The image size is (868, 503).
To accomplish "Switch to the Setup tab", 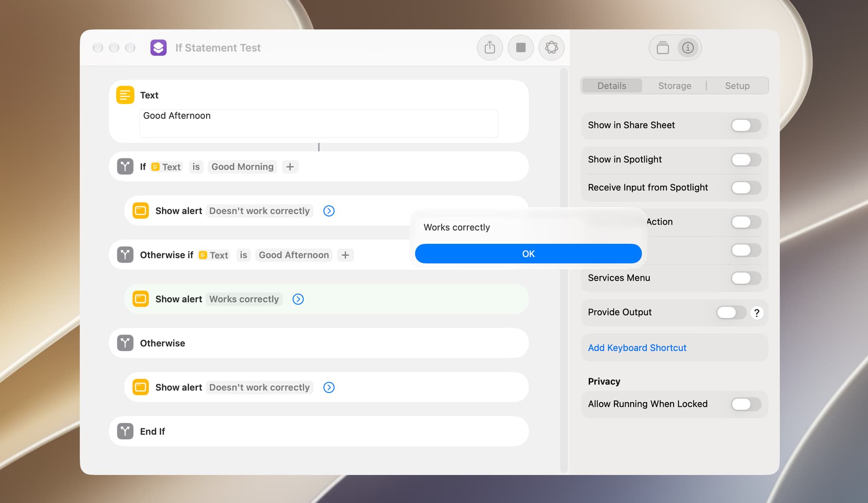I will tap(737, 85).
